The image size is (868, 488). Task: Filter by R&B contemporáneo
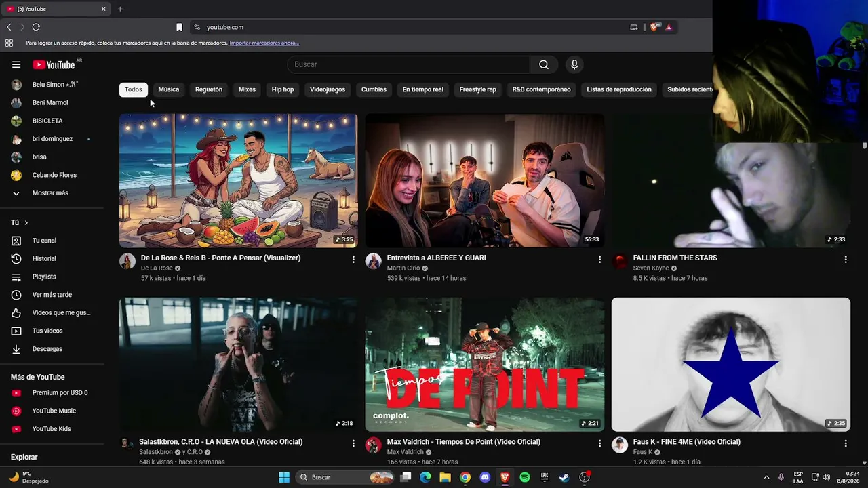pyautogui.click(x=542, y=89)
